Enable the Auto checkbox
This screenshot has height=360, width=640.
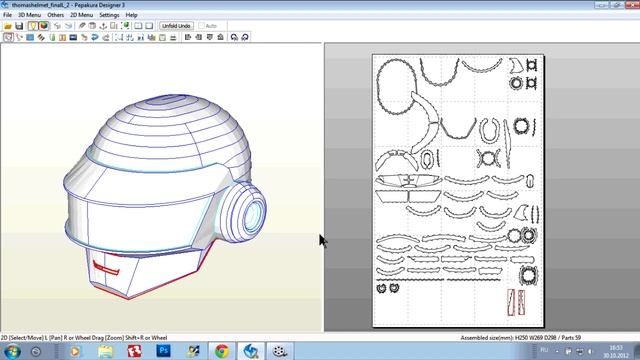coord(201,26)
